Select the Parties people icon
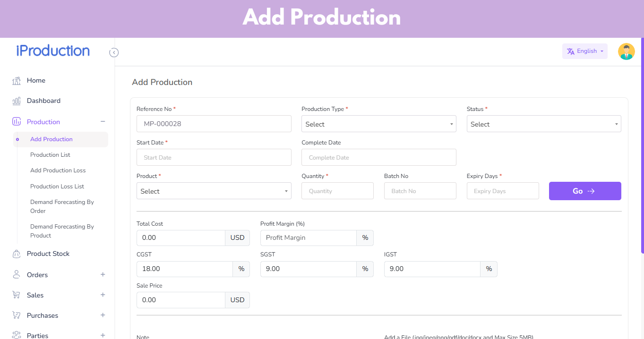644x339 pixels. [x=16, y=335]
